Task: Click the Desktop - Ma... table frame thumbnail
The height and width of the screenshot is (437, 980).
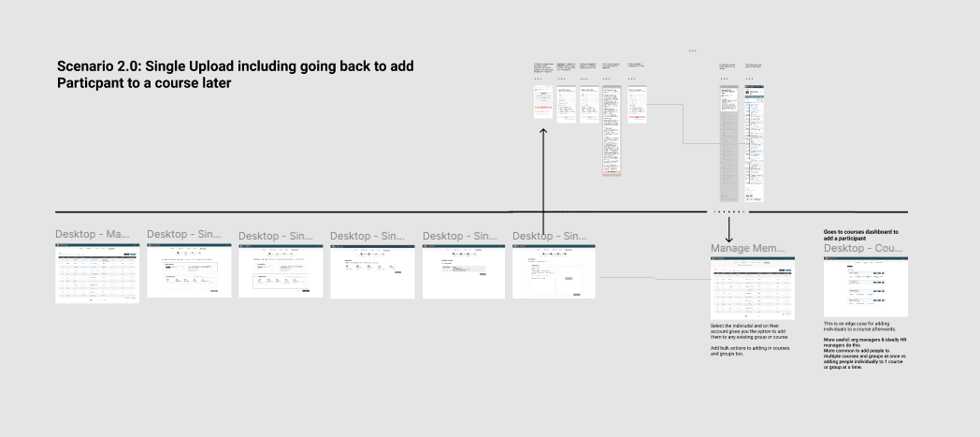Action: click(97, 273)
